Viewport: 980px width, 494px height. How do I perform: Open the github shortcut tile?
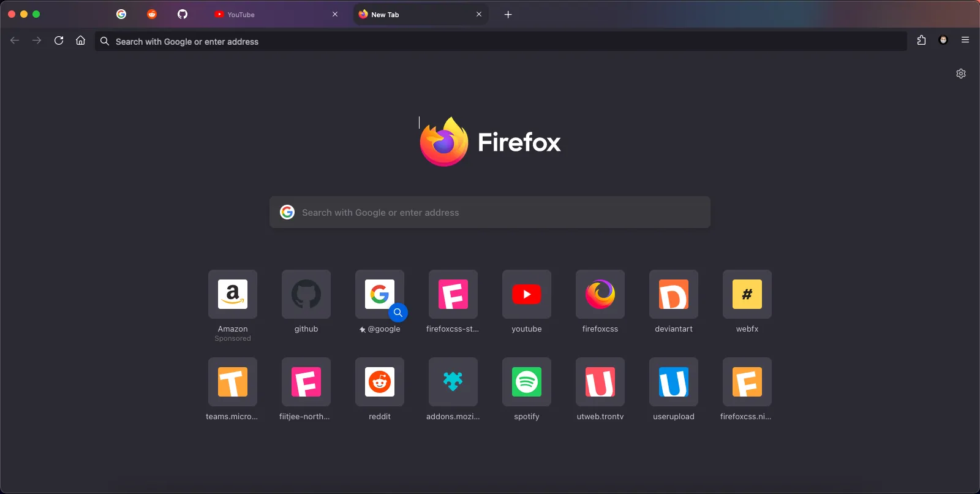[306, 295]
